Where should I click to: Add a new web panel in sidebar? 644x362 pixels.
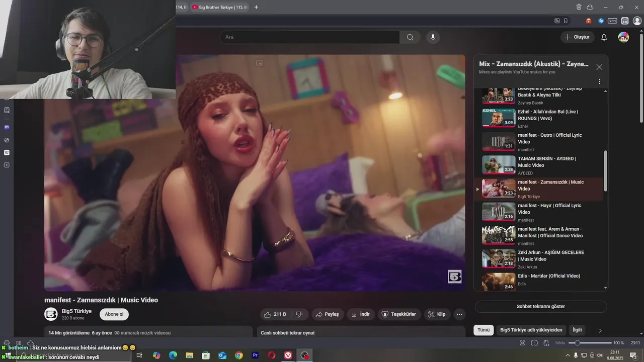click(7, 165)
